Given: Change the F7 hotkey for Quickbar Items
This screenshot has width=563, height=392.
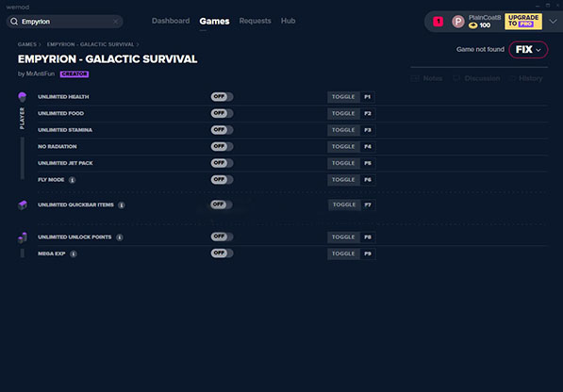Looking at the screenshot, I should 368,204.
